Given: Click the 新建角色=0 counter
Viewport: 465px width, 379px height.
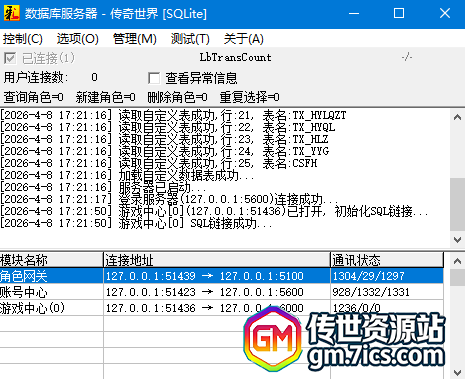Looking at the screenshot, I should point(105,97).
